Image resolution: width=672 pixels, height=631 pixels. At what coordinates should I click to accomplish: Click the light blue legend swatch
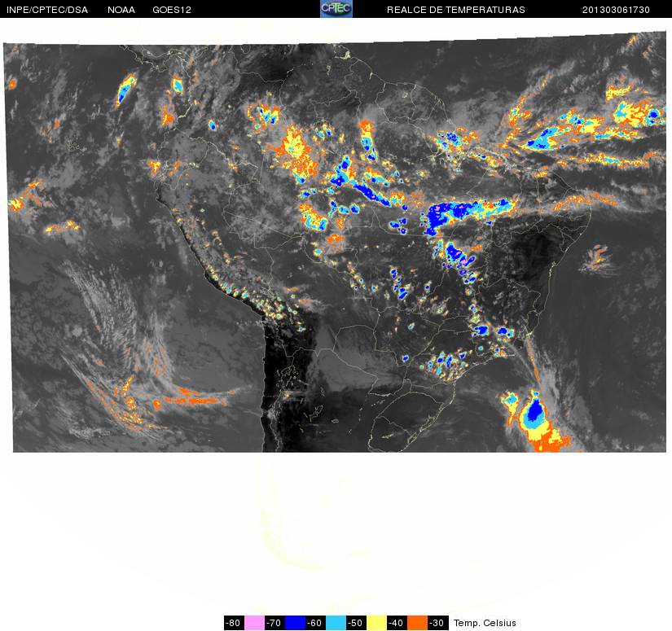pyautogui.click(x=336, y=622)
